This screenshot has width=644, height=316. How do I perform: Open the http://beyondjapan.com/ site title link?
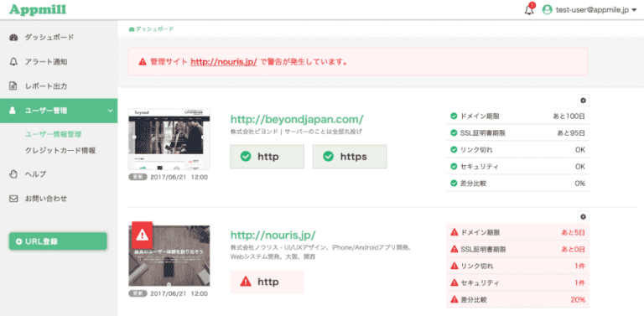coord(297,119)
